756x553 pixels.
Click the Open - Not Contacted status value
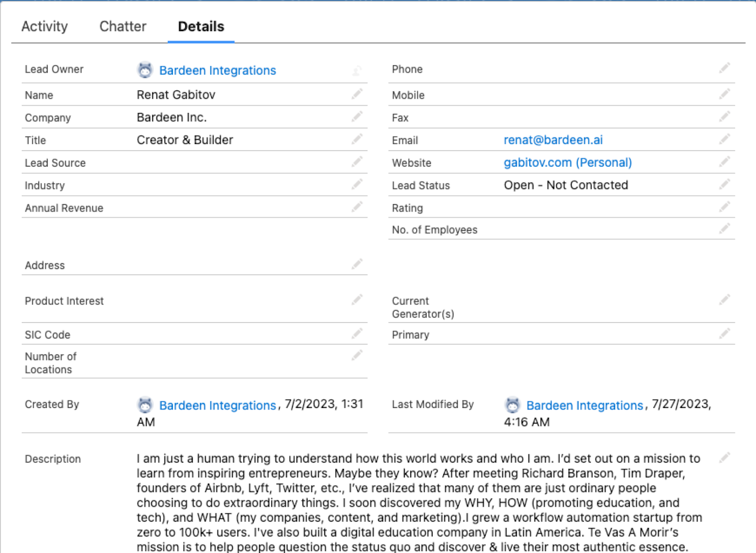[x=566, y=185]
